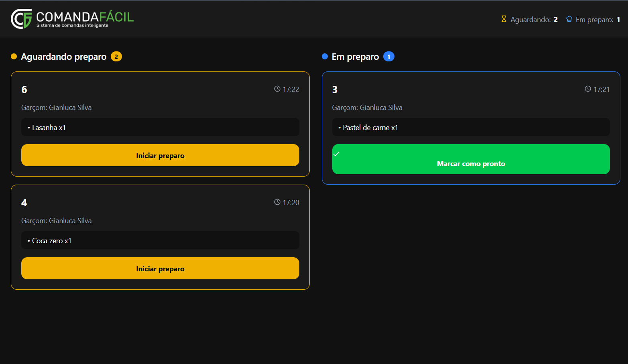Start preparation for the Lasanha order
The image size is (628, 364).
(x=160, y=155)
